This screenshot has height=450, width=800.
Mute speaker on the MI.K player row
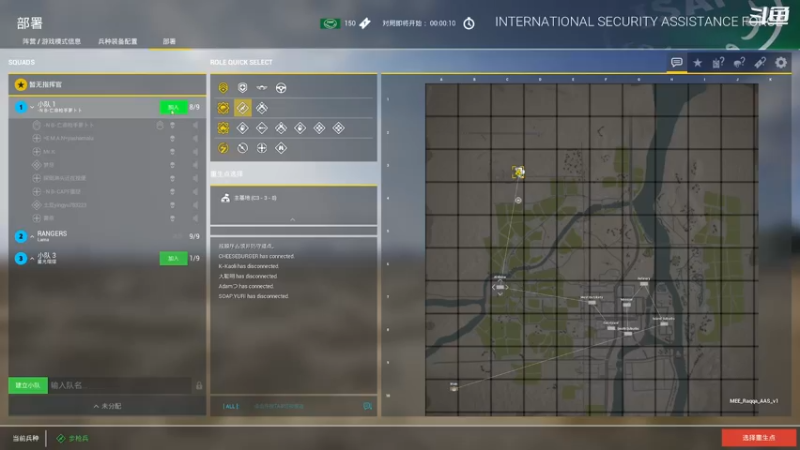click(195, 152)
